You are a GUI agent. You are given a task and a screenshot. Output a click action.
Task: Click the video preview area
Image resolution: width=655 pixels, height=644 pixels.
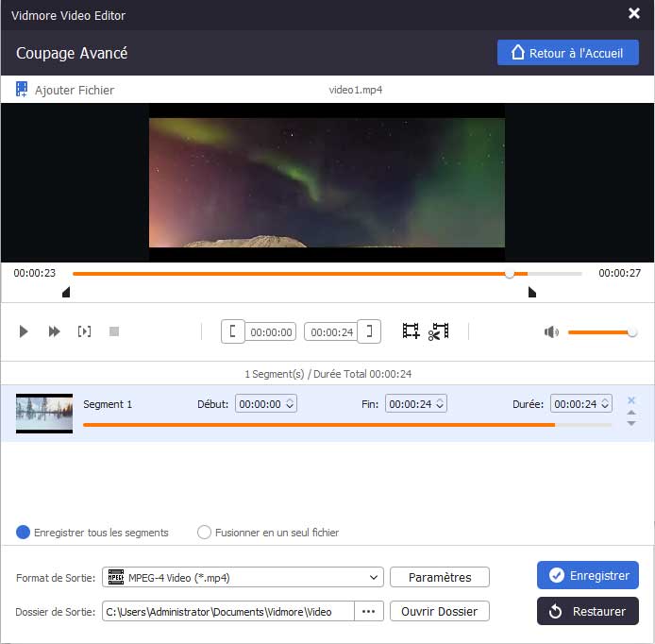327,182
